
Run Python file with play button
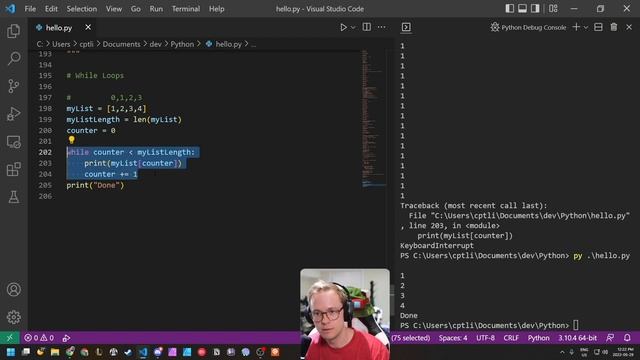[343, 27]
